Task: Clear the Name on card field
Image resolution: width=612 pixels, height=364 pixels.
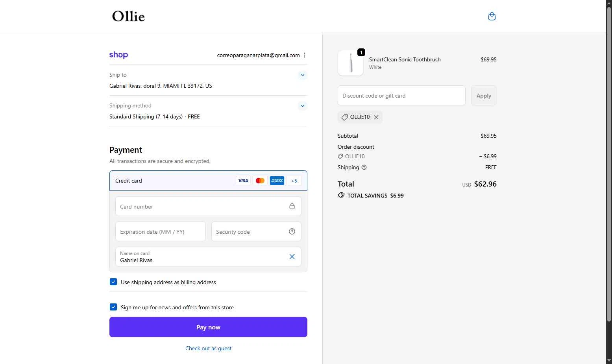Action: [x=292, y=257]
